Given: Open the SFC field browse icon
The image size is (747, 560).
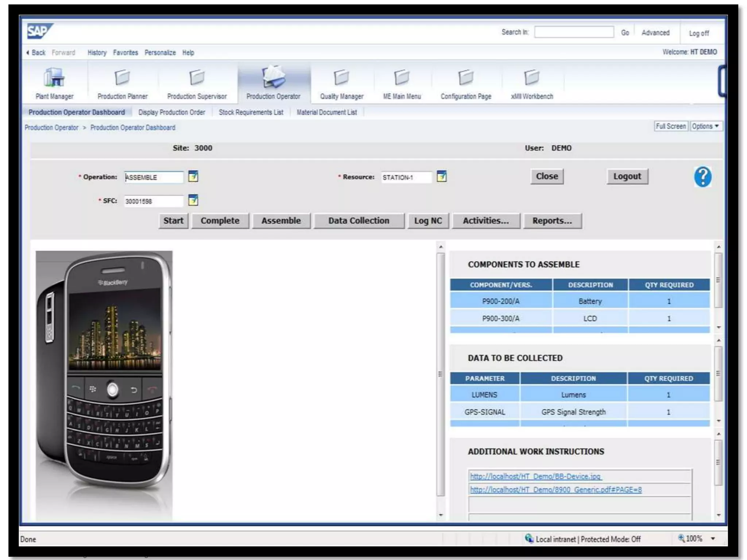Looking at the screenshot, I should [x=193, y=200].
